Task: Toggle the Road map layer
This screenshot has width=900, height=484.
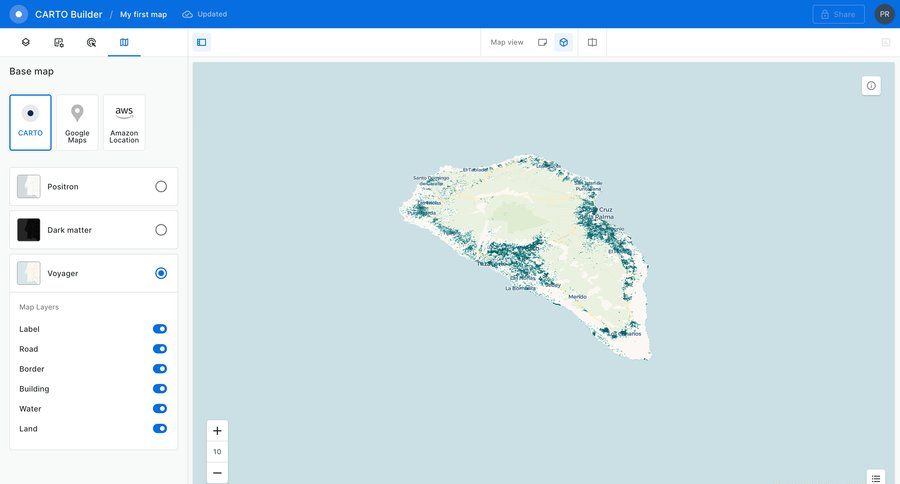Action: [160, 349]
